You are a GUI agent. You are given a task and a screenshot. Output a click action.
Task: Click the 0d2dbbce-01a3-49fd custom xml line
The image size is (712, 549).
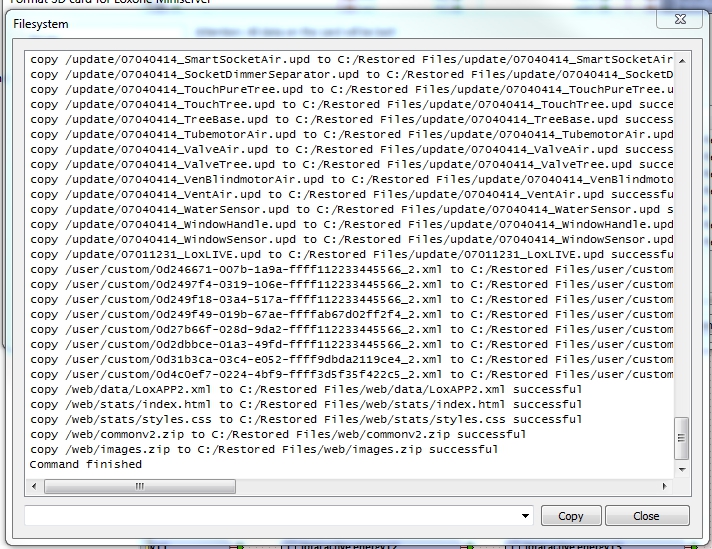(351, 345)
